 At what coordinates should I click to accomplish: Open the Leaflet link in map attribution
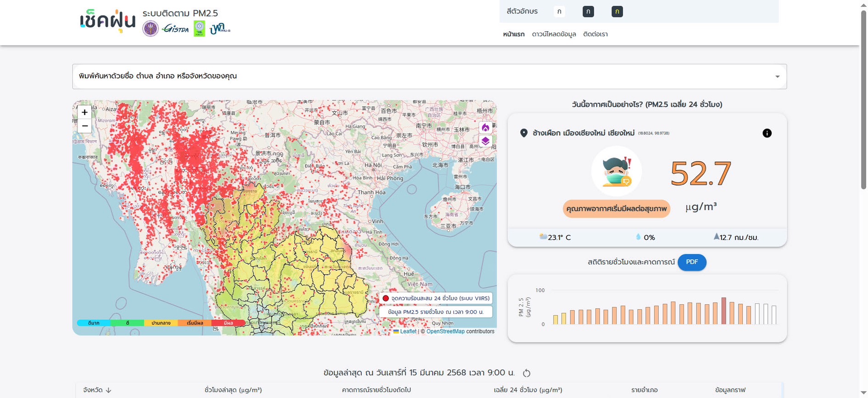coord(408,331)
